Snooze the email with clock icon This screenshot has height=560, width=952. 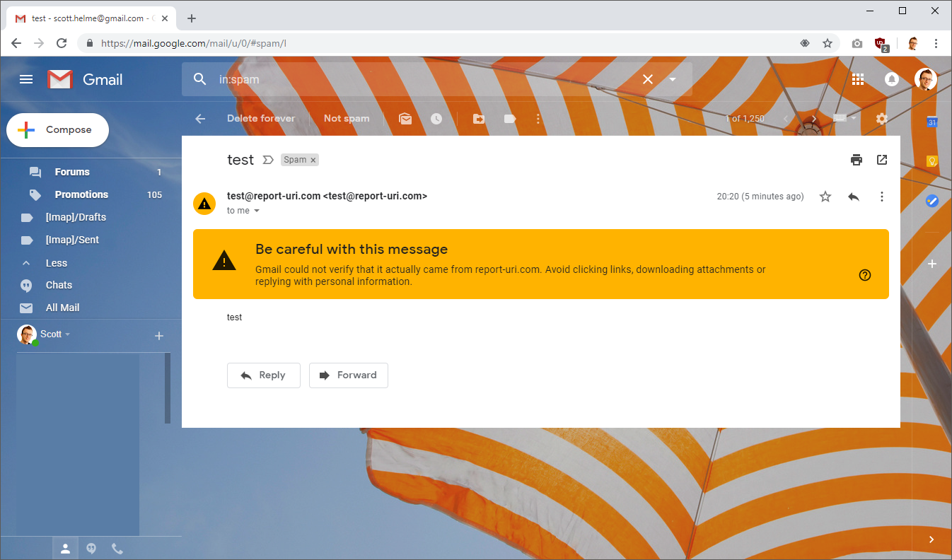pyautogui.click(x=436, y=119)
